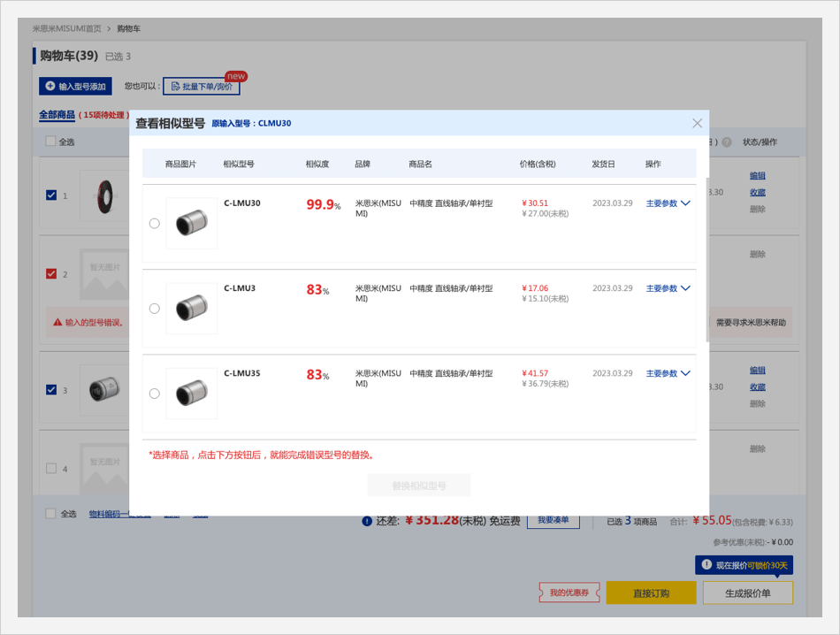Open the All Products tab
The width and height of the screenshot is (840, 635).
[57, 115]
